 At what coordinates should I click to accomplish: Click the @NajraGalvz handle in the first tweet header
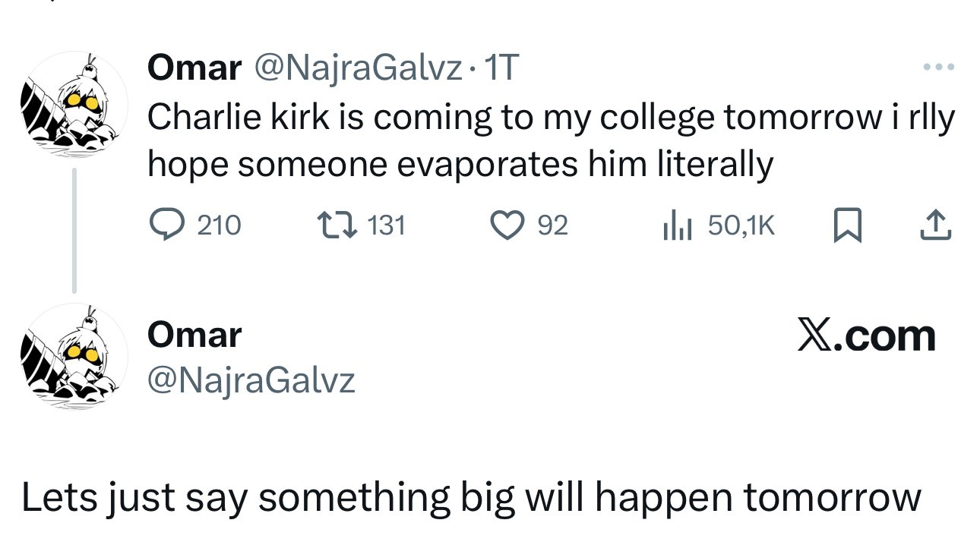pos(356,69)
